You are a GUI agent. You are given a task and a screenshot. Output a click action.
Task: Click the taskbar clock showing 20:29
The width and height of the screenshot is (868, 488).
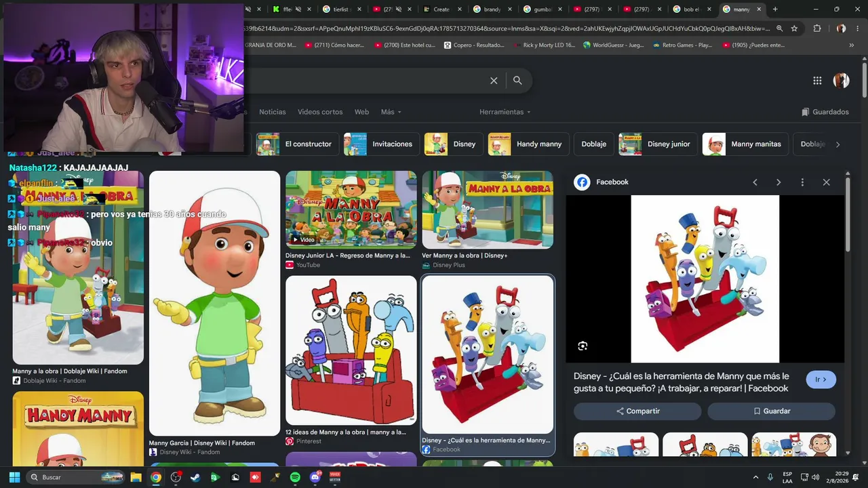(x=842, y=477)
